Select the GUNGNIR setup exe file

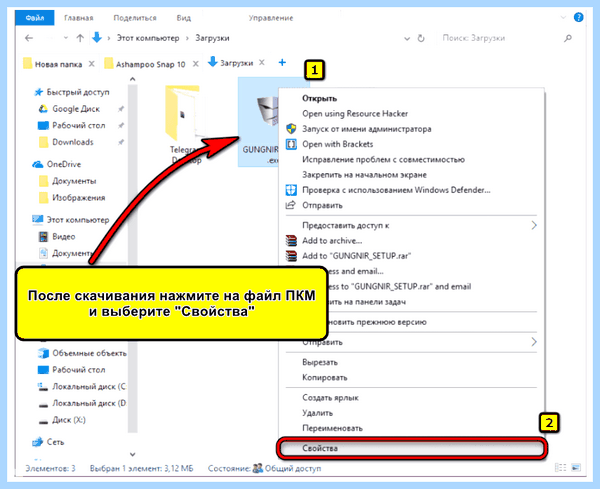(259, 122)
